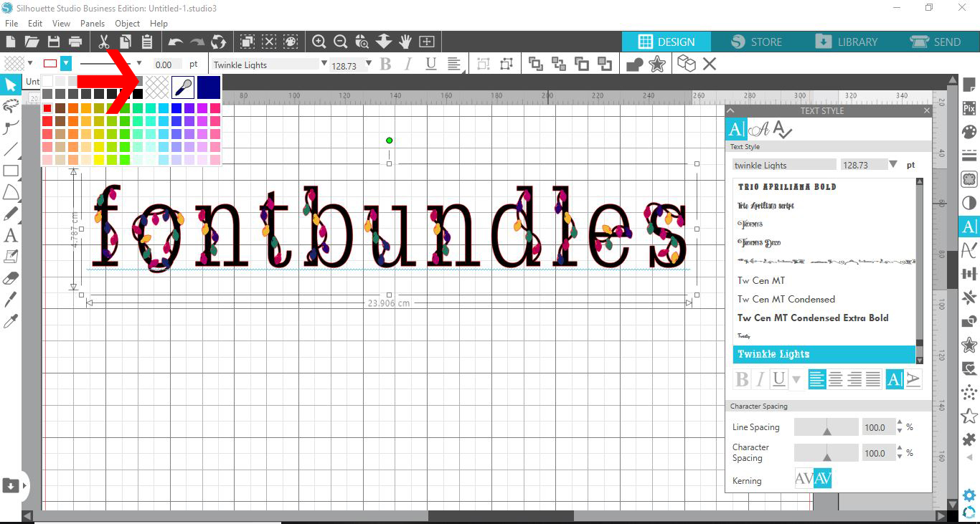Click the Fit to Page icon

coord(427,42)
